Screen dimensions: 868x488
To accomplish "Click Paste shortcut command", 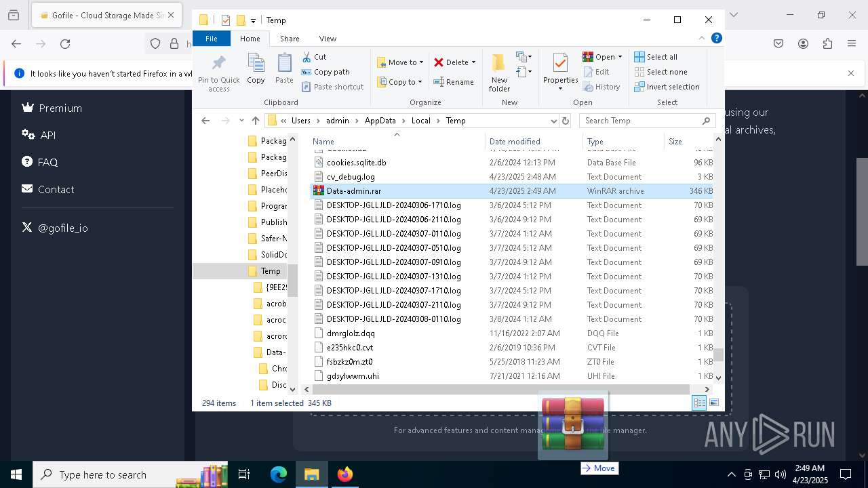I will click(x=332, y=87).
